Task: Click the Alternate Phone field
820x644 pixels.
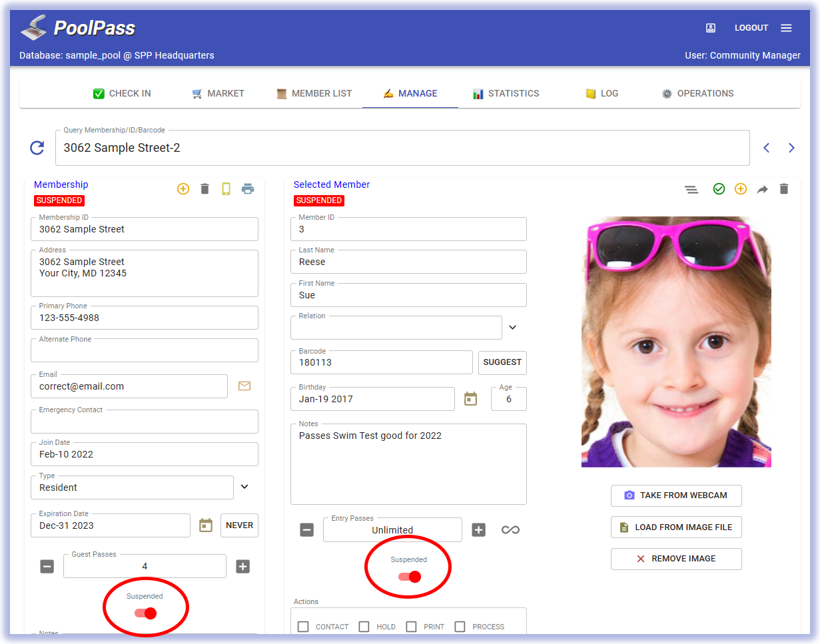Action: [x=145, y=350]
